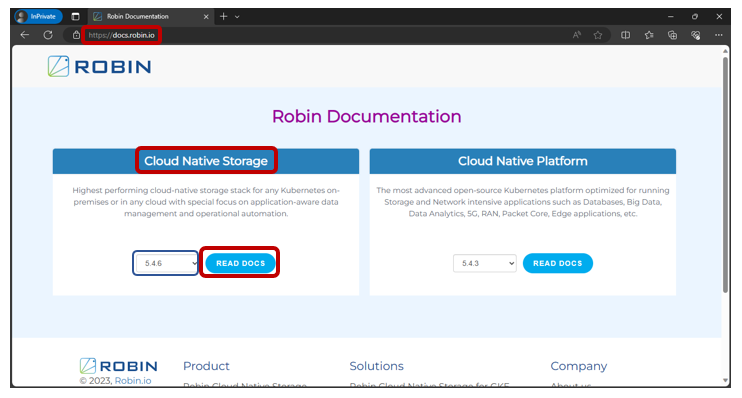Reload the page with the Refresh icon
742x398 pixels.
48,35
